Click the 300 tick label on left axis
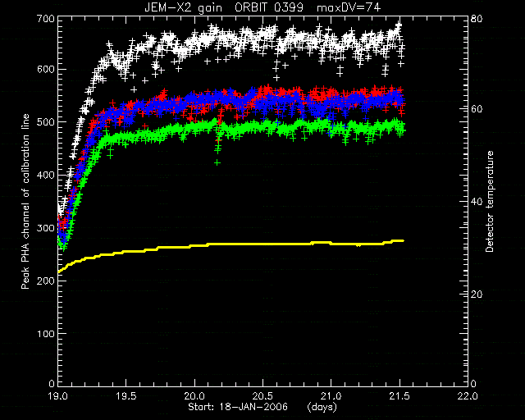Screen dimensions: 525x420 coord(46,228)
